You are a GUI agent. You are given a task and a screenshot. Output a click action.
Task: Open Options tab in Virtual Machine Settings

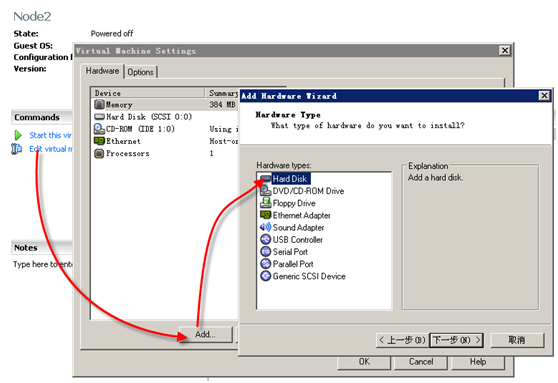(140, 72)
